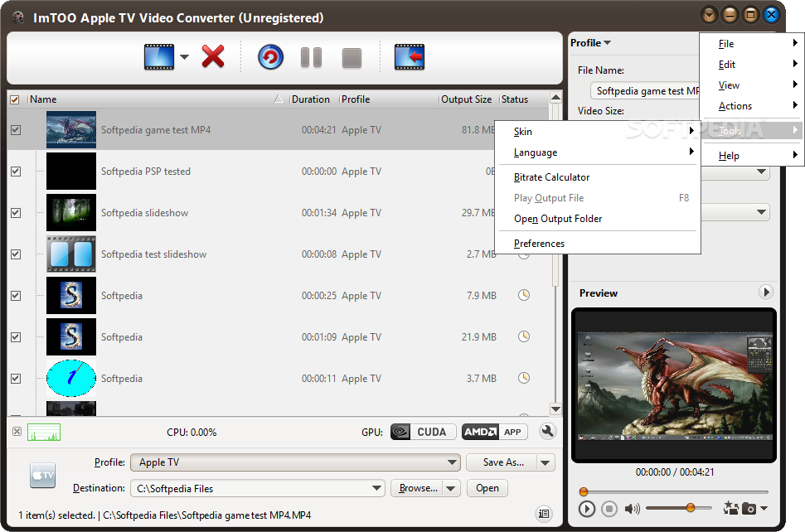This screenshot has height=532, width=805.
Task: Click the preview seek bar handle
Action: click(x=583, y=491)
